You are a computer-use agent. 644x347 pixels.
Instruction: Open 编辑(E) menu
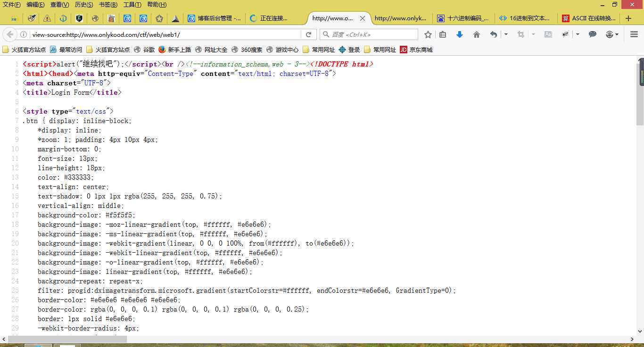coord(36,5)
